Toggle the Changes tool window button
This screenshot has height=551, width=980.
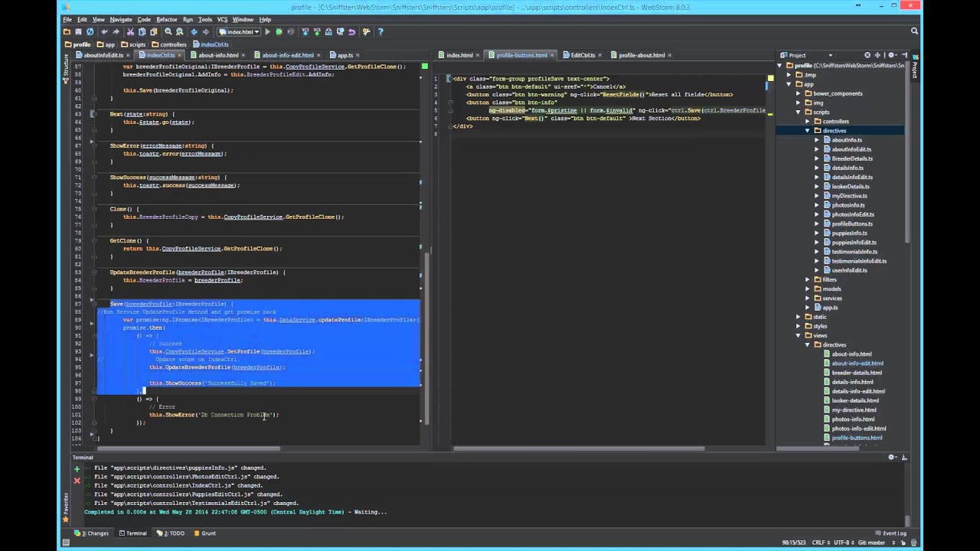(92, 533)
